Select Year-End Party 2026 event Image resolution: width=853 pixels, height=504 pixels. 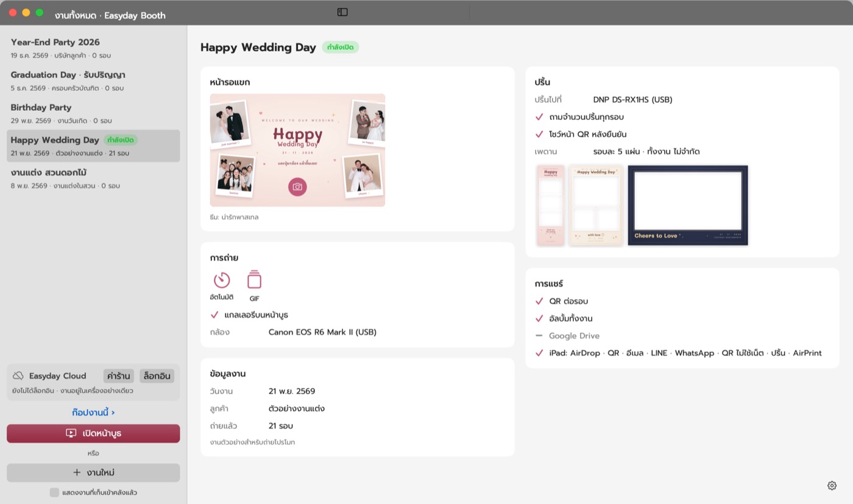pos(93,48)
